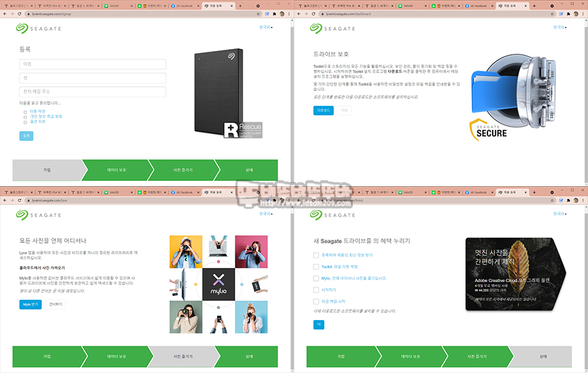Select the 상태 step on finish page
The image size is (588, 373).
pyautogui.click(x=543, y=357)
